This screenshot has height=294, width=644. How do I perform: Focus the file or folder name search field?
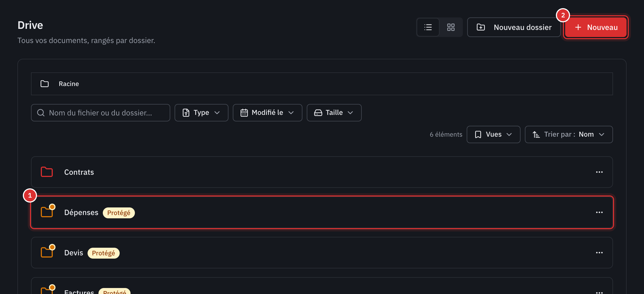pyautogui.click(x=101, y=113)
